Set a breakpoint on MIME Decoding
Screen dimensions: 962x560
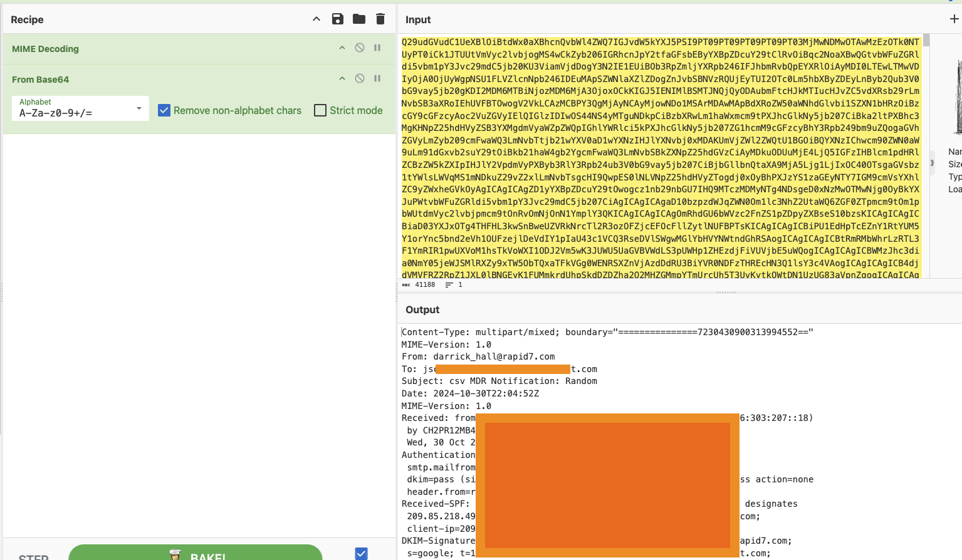coord(377,48)
